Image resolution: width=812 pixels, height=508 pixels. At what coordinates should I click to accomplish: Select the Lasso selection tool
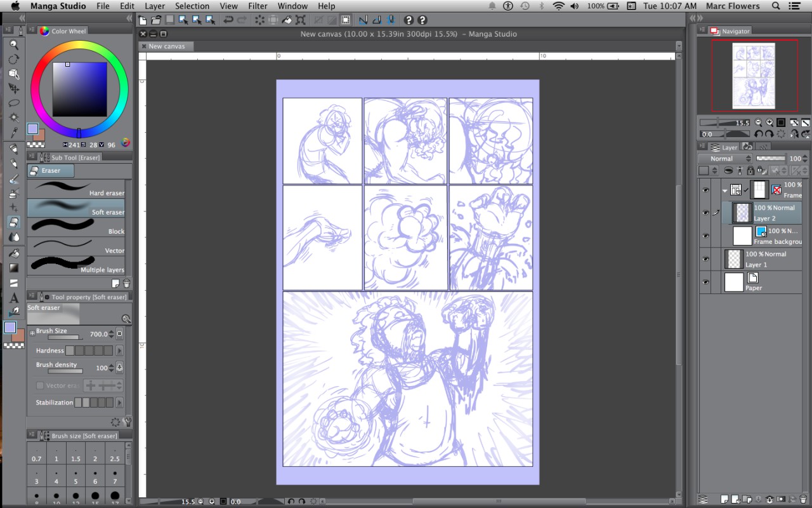(x=13, y=103)
